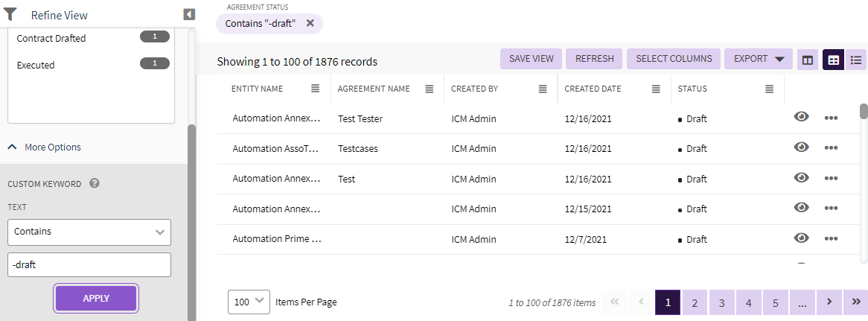Preview the 12/7/2021 agreement with eye icon
The height and width of the screenshot is (321, 868).
click(802, 238)
